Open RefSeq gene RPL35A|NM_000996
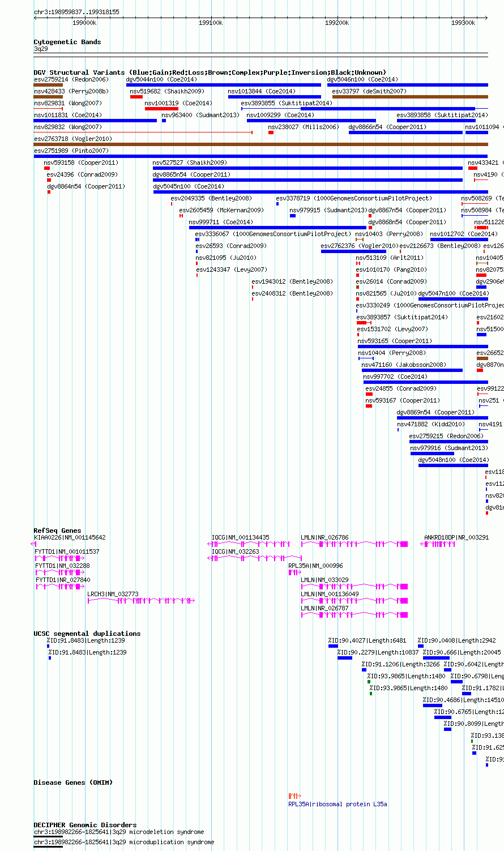 tap(316, 566)
